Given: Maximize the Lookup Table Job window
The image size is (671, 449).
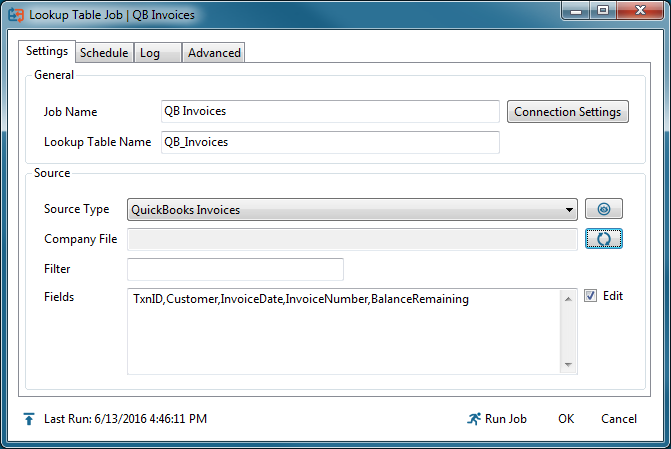Looking at the screenshot, I should (x=603, y=10).
